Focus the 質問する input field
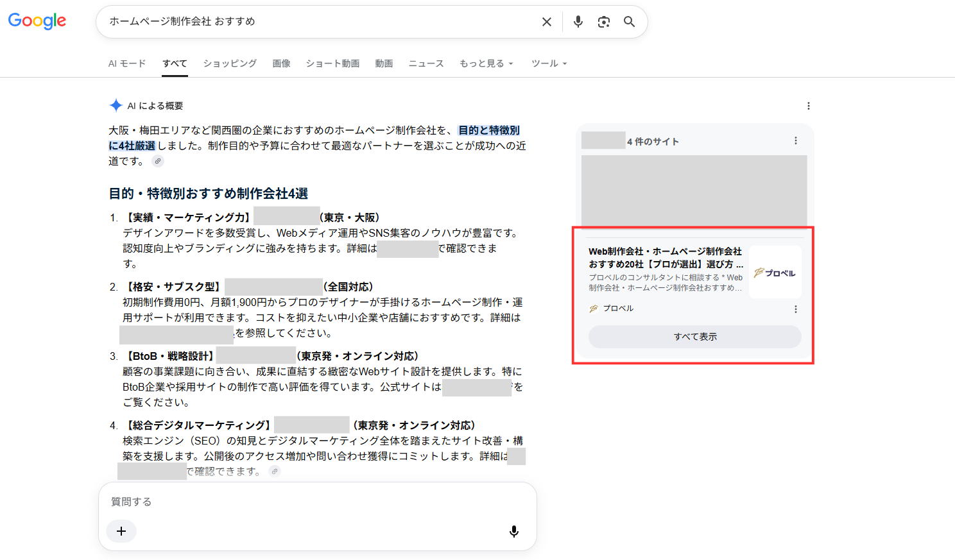Image resolution: width=955 pixels, height=560 pixels. [x=317, y=502]
